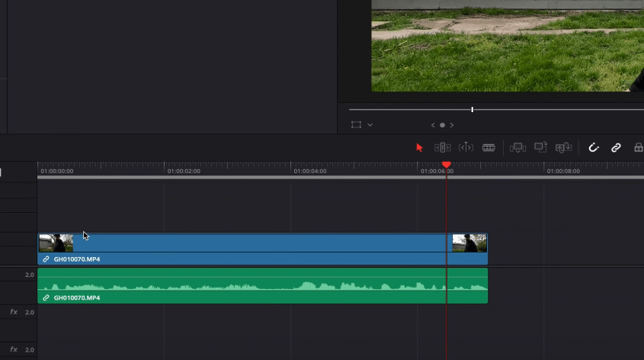Click 01:00:04:00 on the timeline ruler
The width and height of the screenshot is (644, 360).
click(310, 171)
